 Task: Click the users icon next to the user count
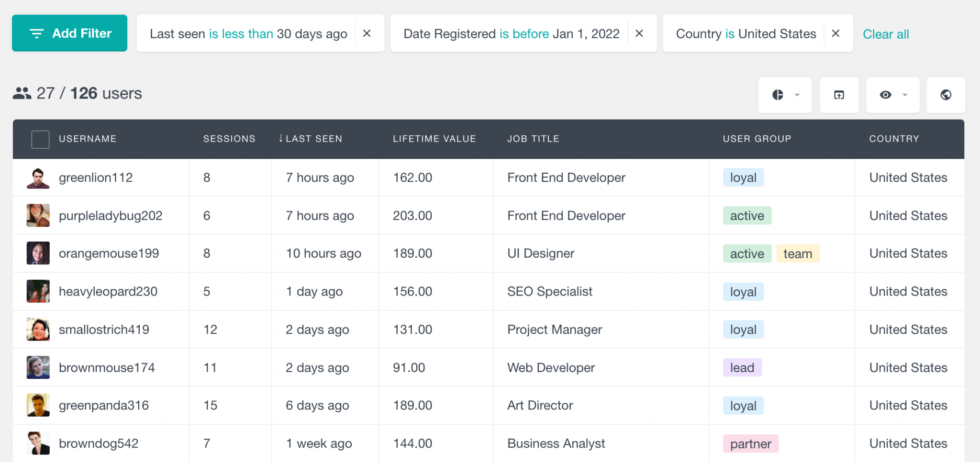[x=21, y=93]
